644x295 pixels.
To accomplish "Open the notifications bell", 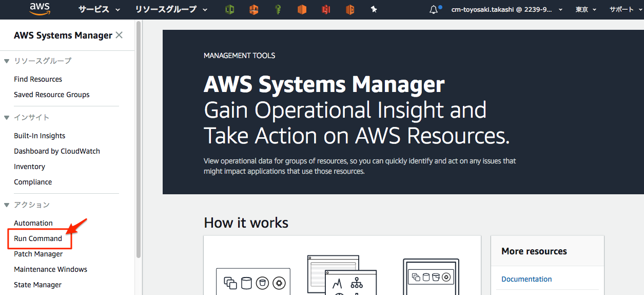I will point(434,10).
